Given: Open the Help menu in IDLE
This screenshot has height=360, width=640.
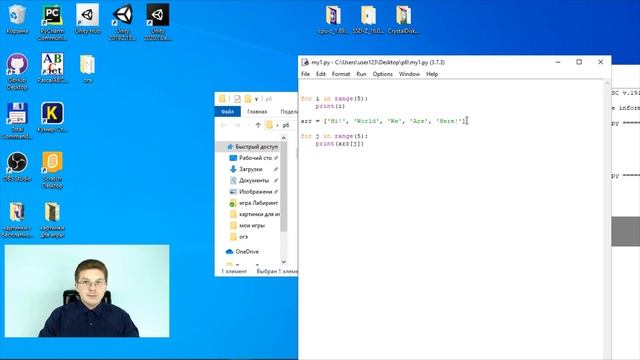Looking at the screenshot, I should click(x=432, y=74).
